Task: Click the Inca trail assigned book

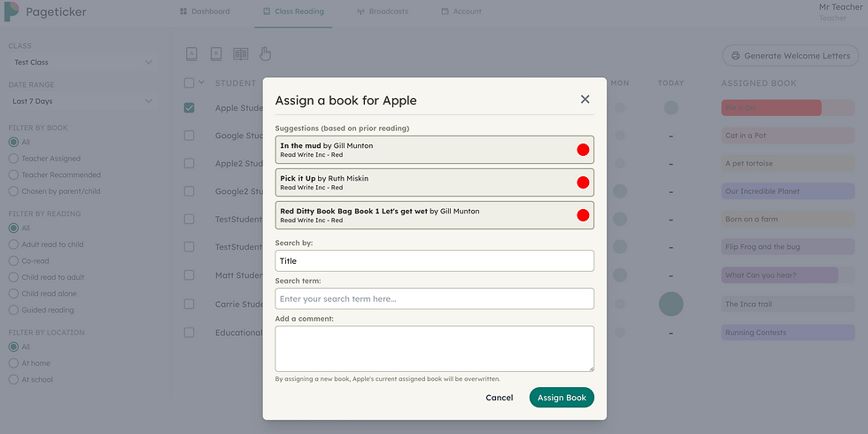Action: coord(787,304)
